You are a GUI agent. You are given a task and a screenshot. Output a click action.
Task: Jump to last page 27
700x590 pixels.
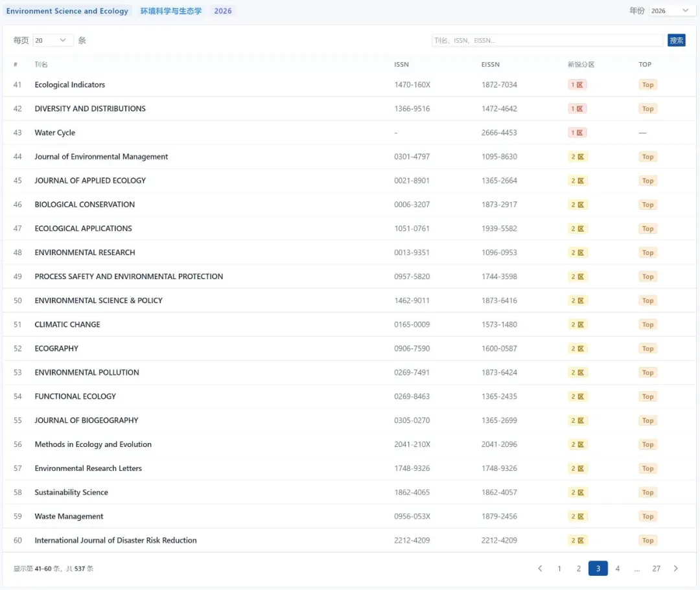point(656,569)
